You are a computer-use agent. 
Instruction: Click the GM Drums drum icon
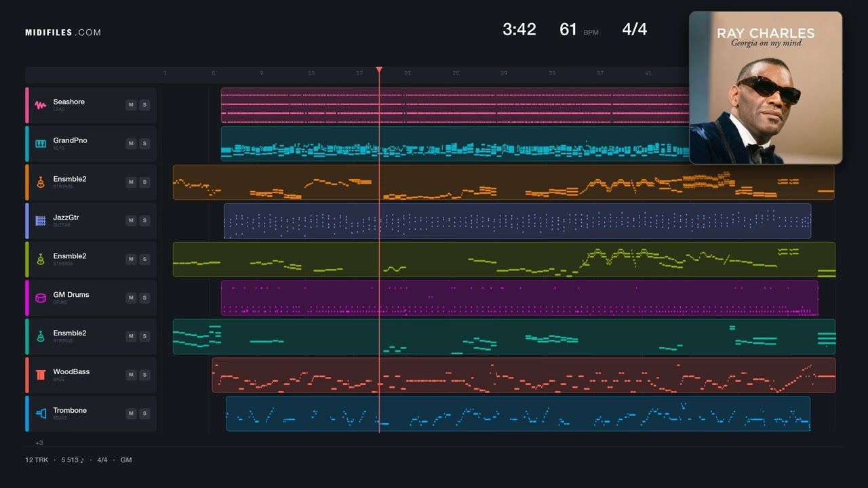(41, 298)
